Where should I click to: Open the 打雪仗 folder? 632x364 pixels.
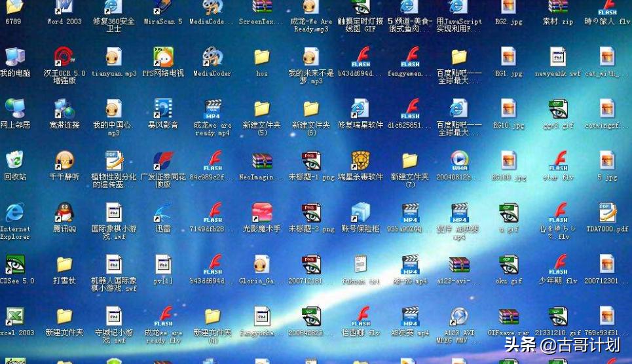point(64,264)
